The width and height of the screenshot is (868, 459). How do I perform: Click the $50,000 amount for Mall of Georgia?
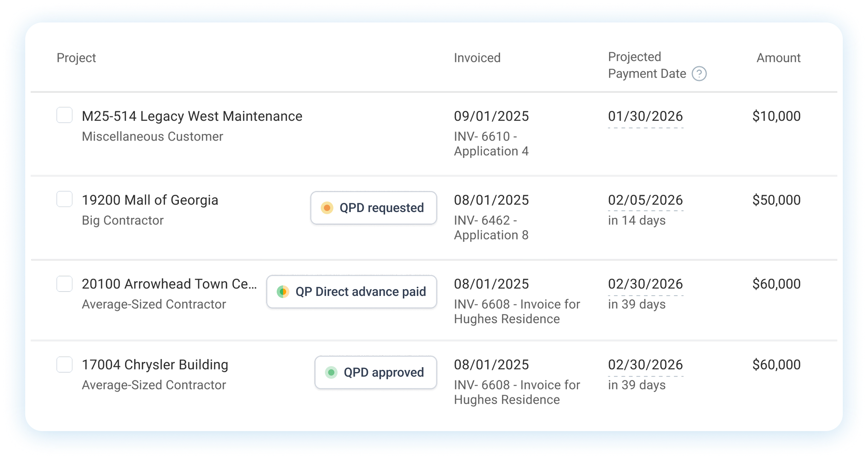pos(776,200)
